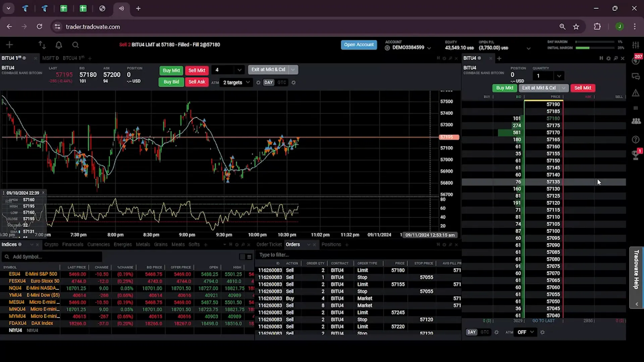The height and width of the screenshot is (362, 644).
Task: Click Sell Mkt on chart toolbar
Action: [x=197, y=70]
